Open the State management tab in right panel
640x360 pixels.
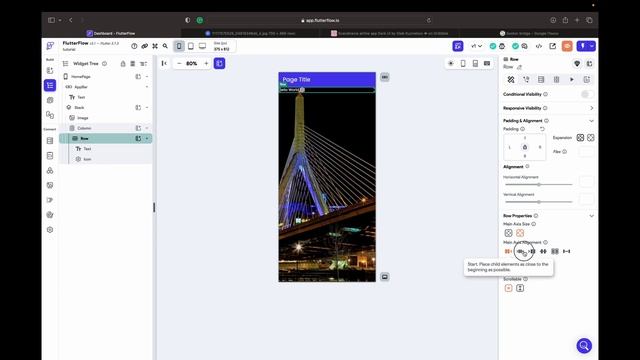[x=556, y=80]
